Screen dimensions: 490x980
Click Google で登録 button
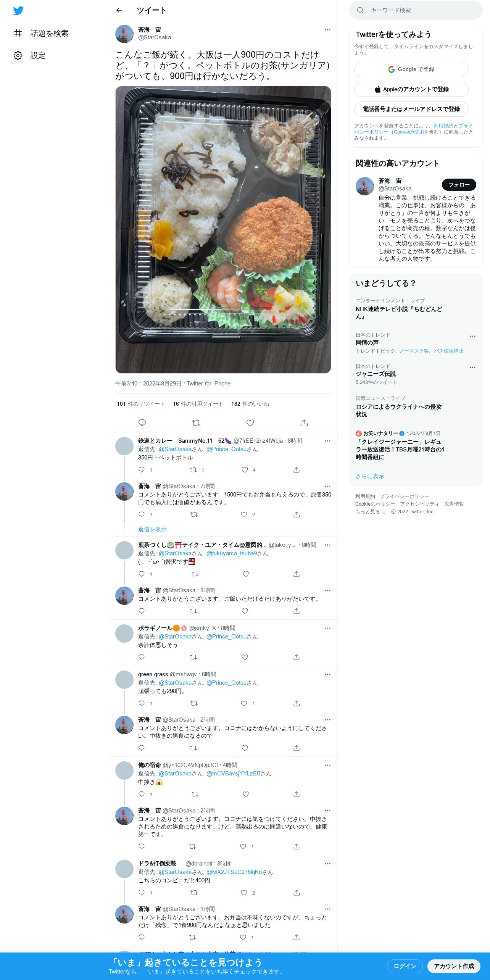pyautogui.click(x=411, y=69)
